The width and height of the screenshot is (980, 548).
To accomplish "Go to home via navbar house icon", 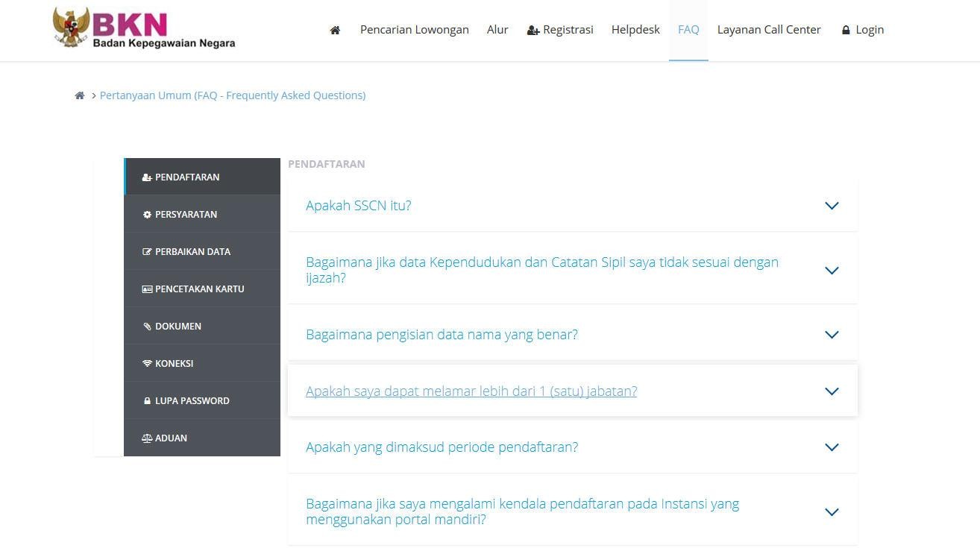I will 335,30.
